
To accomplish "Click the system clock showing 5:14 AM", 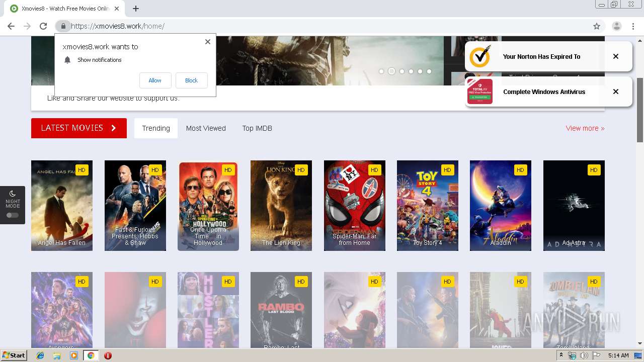I will click(x=618, y=355).
